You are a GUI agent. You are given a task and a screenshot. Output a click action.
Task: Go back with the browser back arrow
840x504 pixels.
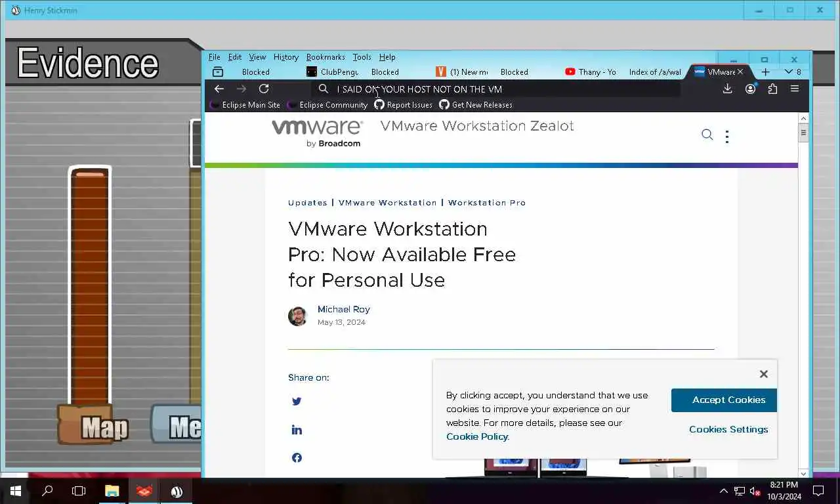pos(219,89)
